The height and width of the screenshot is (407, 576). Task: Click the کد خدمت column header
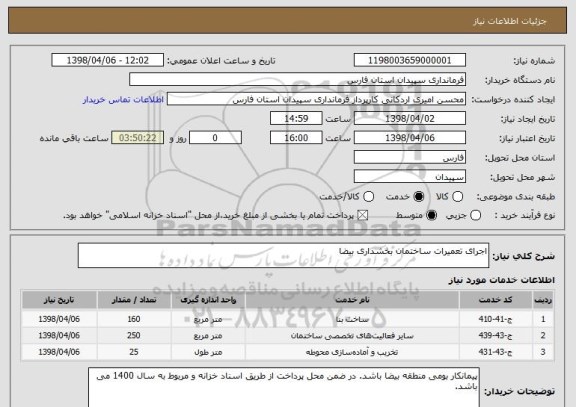[x=496, y=300]
